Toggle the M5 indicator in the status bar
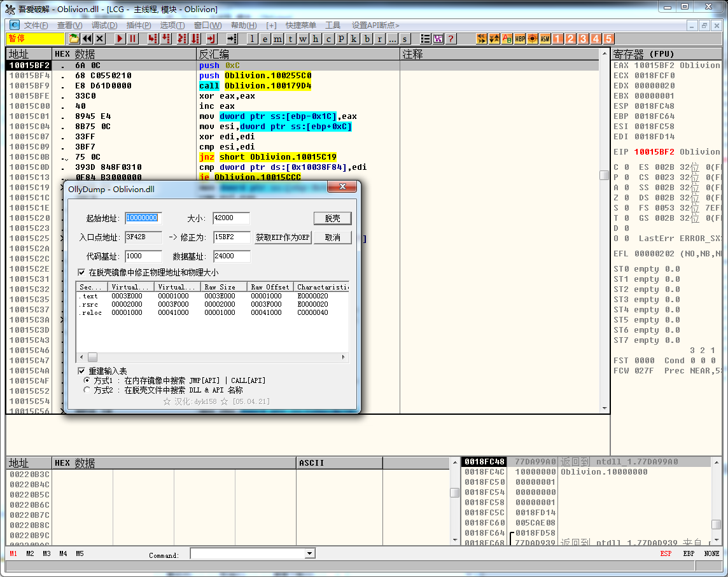This screenshot has height=577, width=728. [80, 553]
